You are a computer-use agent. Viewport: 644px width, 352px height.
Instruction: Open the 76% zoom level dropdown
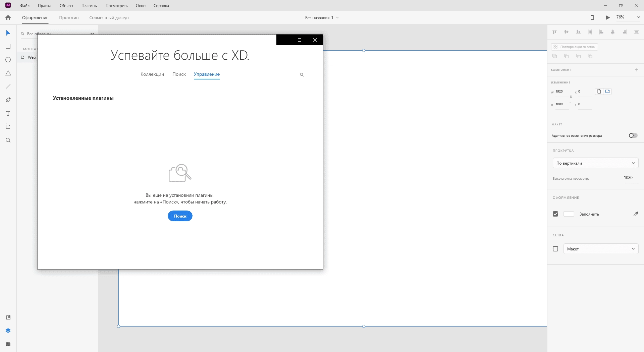click(628, 17)
